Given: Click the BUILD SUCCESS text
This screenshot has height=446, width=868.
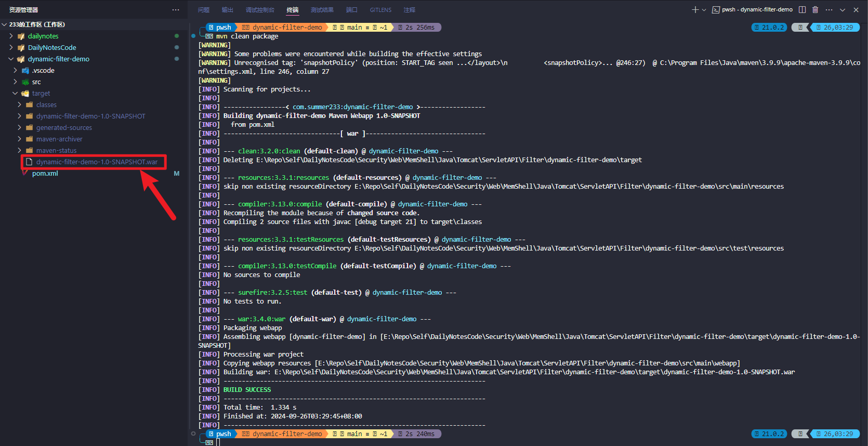Looking at the screenshot, I should (x=247, y=389).
